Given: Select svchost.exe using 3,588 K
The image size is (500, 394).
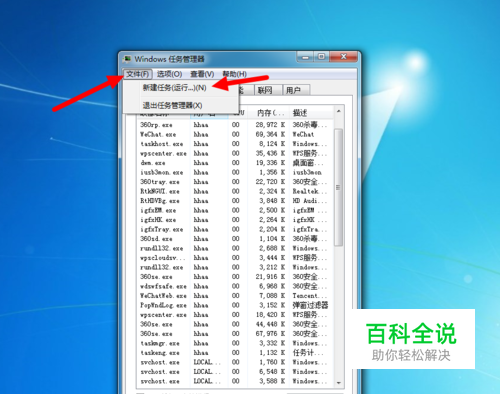Looking at the screenshot, I should [160, 381].
